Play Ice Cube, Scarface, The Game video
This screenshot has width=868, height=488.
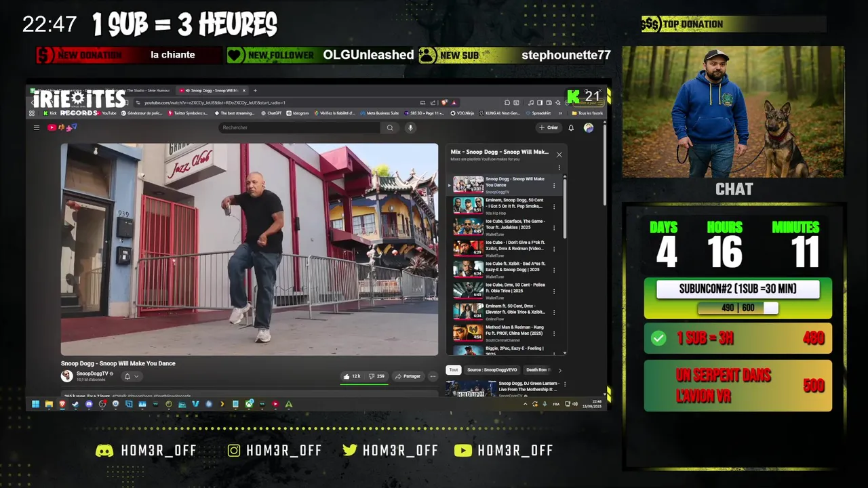[503, 226]
